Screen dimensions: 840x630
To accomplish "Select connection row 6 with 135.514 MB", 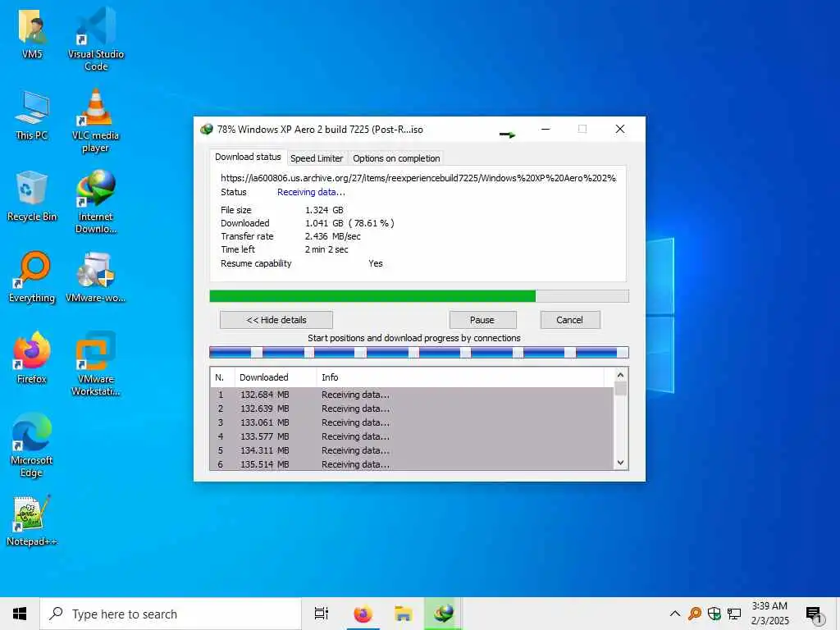I will click(x=412, y=464).
